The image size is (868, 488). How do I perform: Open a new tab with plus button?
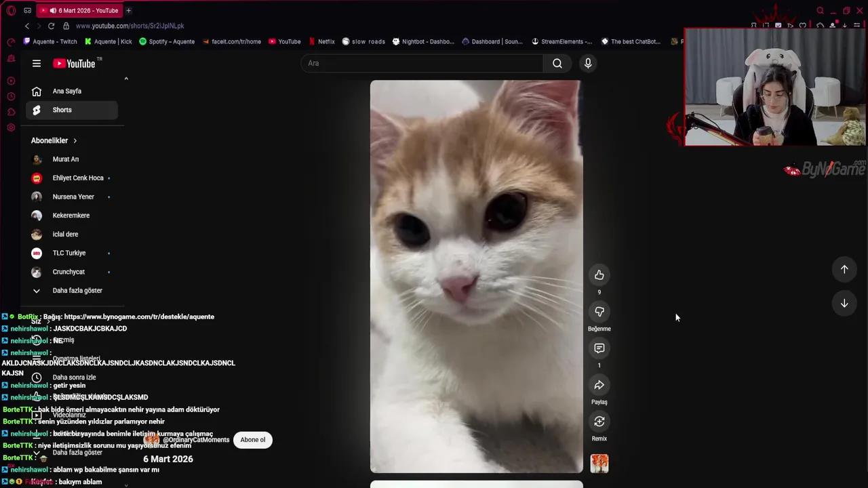[x=128, y=10]
